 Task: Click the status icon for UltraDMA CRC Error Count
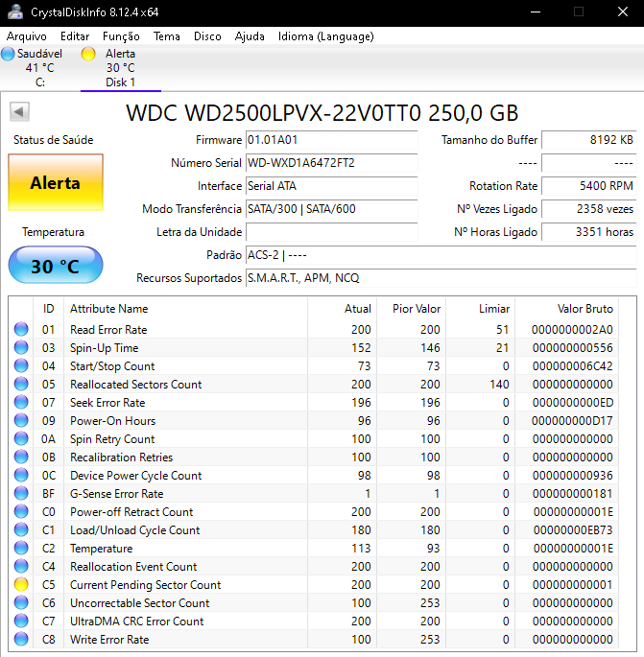click(21, 621)
